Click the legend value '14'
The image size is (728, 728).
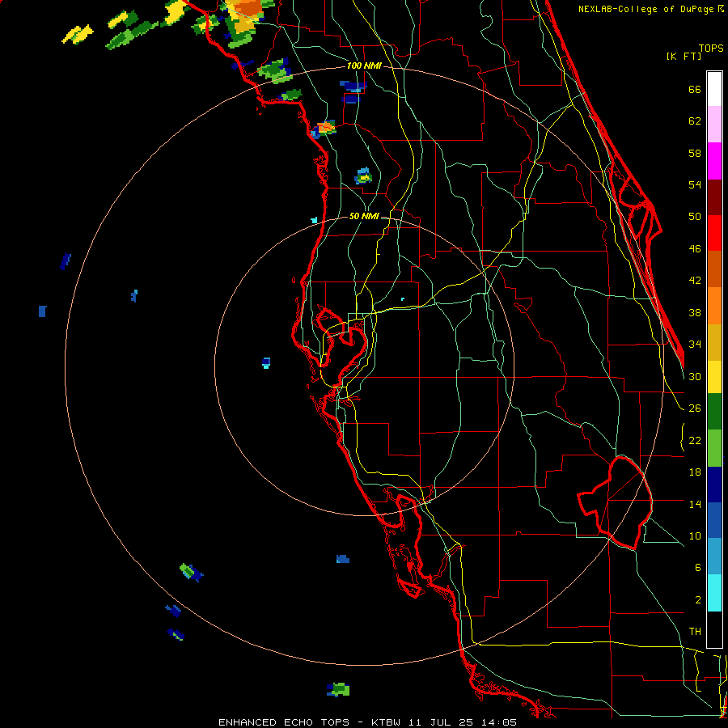(695, 504)
